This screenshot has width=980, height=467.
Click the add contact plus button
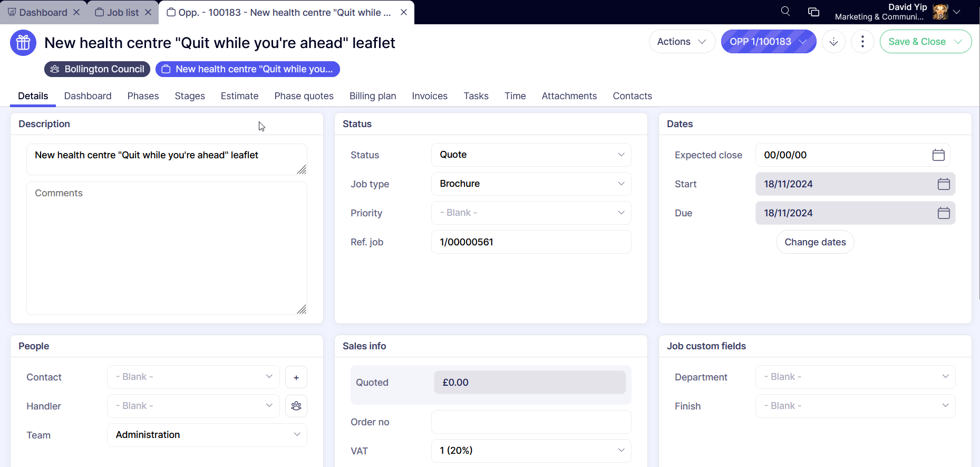tap(296, 377)
